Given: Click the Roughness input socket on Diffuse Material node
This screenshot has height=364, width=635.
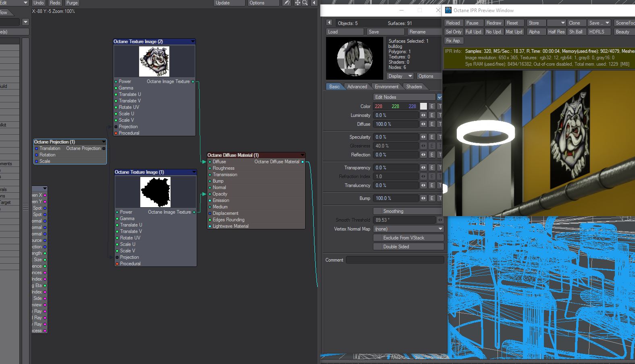Looking at the screenshot, I should [x=210, y=168].
